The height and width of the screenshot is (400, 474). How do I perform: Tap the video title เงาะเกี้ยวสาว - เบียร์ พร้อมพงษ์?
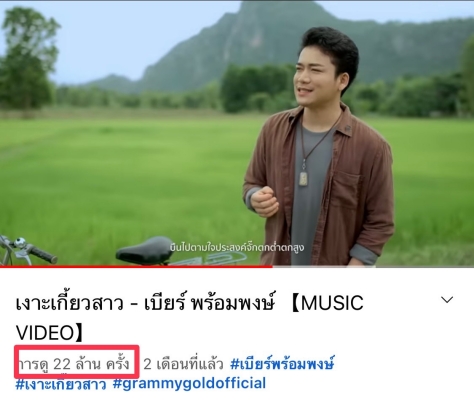[145, 303]
